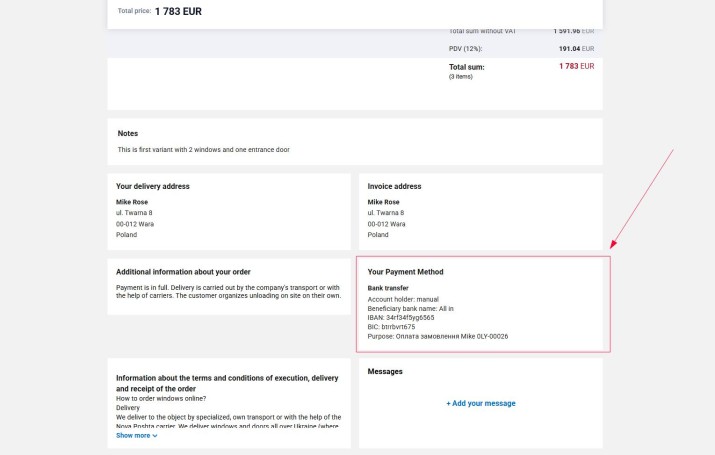Viewport: 715px width, 455px height.
Task: Click the chevron arrow beside Show more
Action: pos(155,436)
